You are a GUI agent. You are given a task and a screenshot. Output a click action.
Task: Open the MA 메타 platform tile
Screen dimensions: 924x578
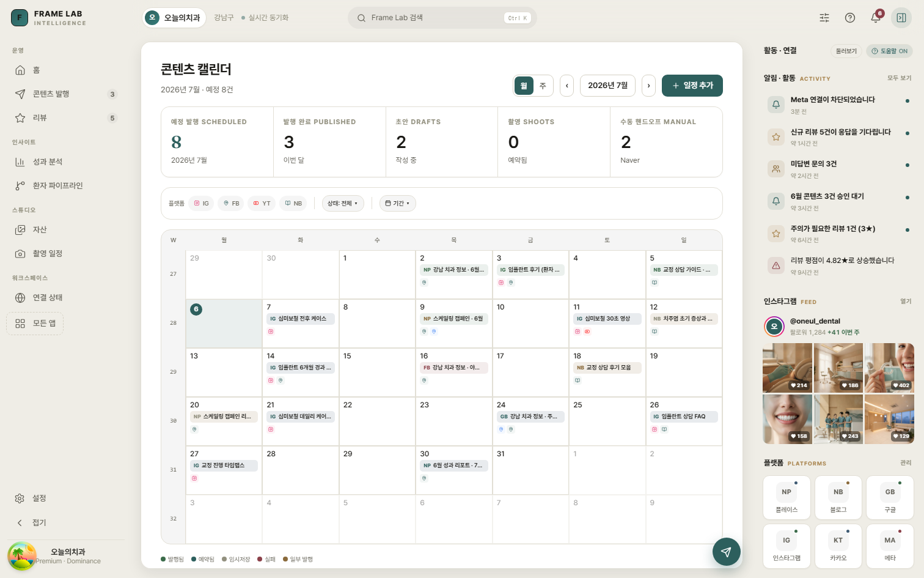[890, 546]
